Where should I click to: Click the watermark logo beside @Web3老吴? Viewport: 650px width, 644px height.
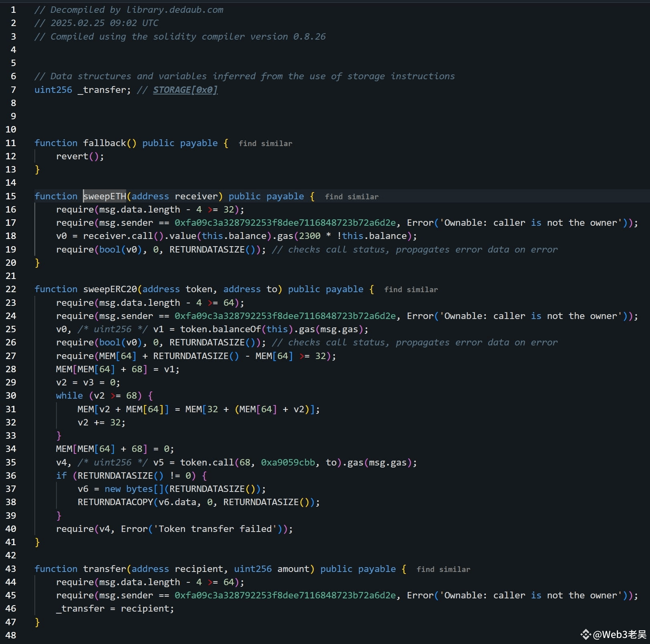[x=587, y=634]
